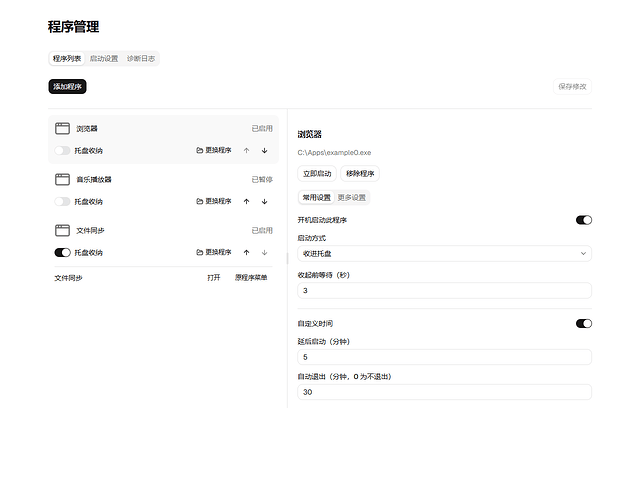Image resolution: width=640 pixels, height=500 pixels.
Task: Move 文件同步 down with arrow icon
Action: click(264, 252)
